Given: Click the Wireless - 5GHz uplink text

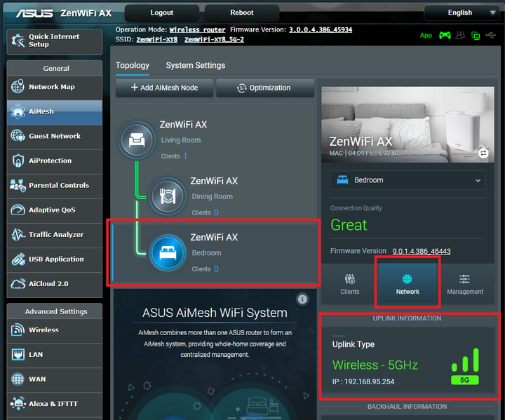Looking at the screenshot, I should 375,365.
